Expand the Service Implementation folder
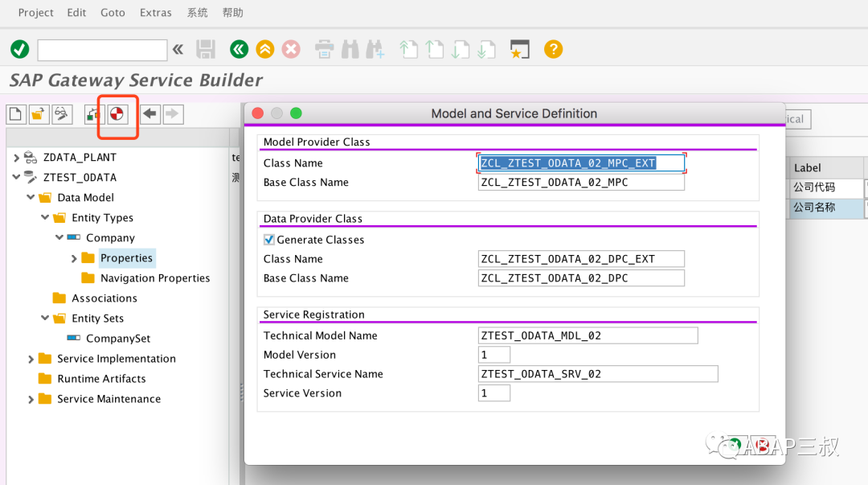The height and width of the screenshot is (485, 868). pyautogui.click(x=31, y=360)
